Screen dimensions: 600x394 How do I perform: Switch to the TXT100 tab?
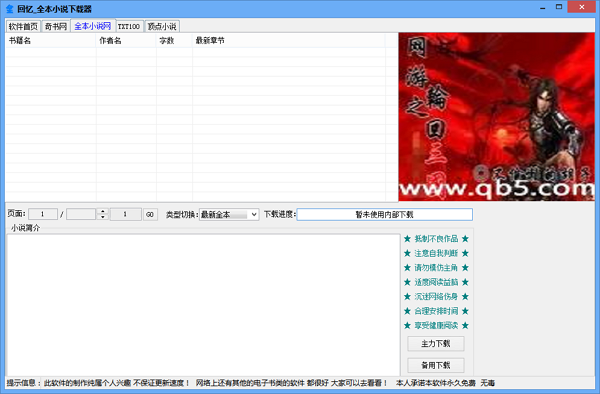[129, 26]
